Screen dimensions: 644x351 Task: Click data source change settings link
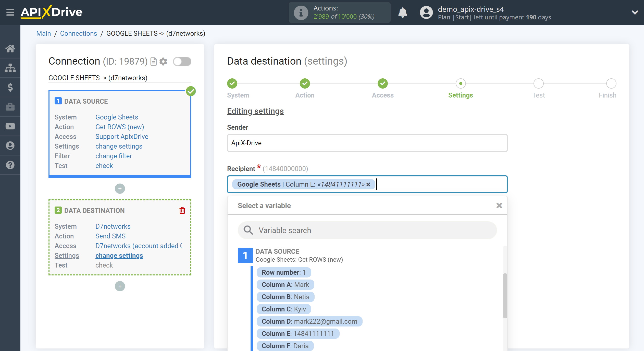point(119,146)
